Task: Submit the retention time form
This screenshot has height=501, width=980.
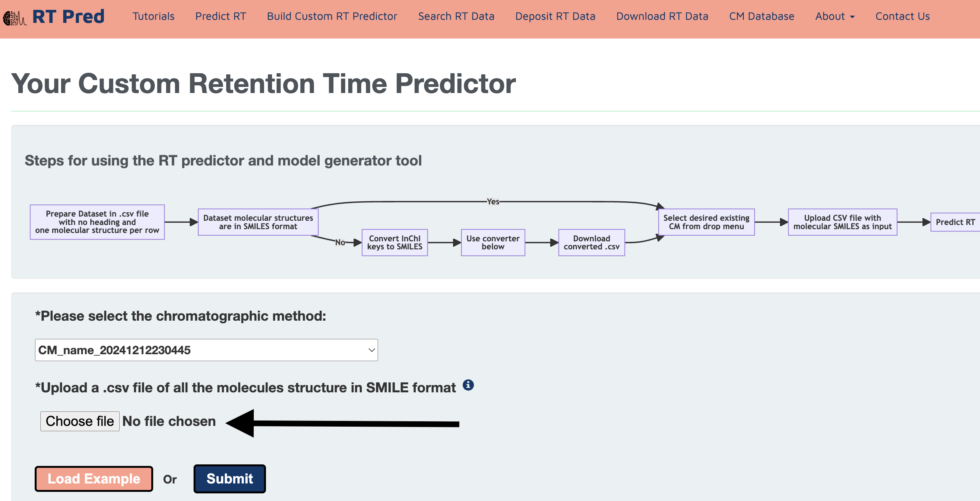Action: pos(229,479)
